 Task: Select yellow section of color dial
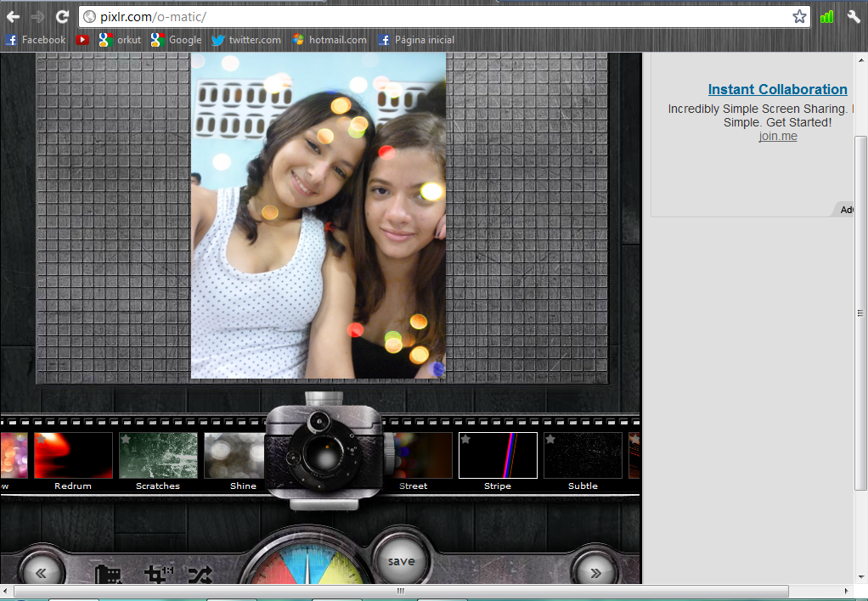coord(343,570)
